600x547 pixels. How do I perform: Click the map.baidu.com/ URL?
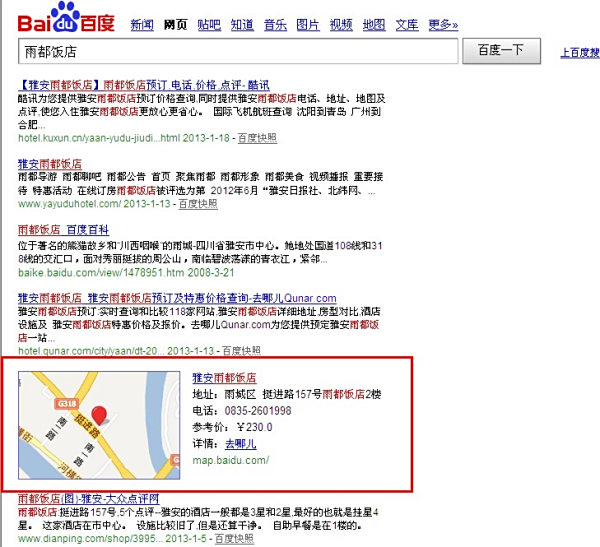tap(231, 460)
